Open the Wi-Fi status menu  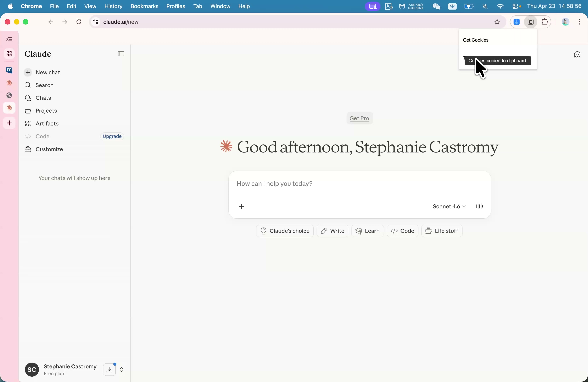[x=500, y=6]
